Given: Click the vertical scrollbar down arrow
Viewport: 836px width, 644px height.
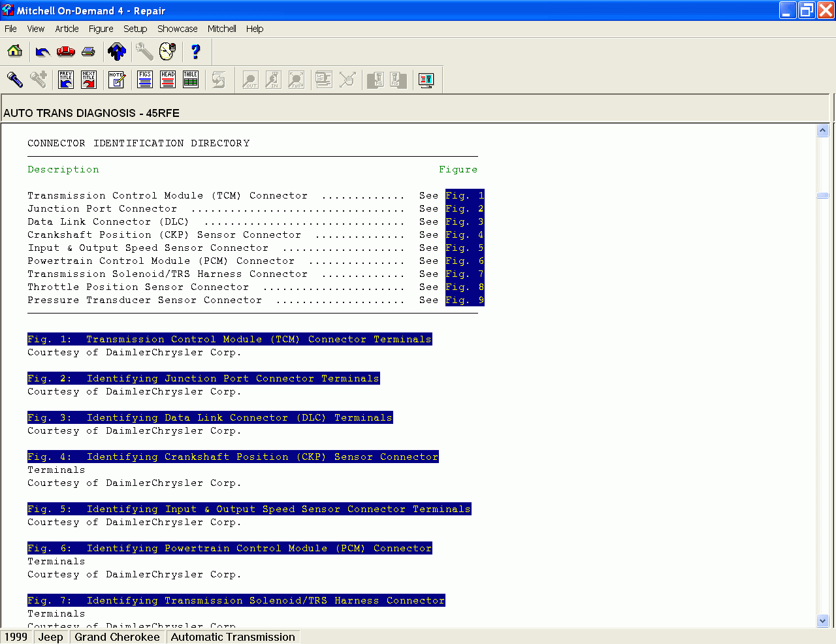Looking at the screenshot, I should click(823, 621).
